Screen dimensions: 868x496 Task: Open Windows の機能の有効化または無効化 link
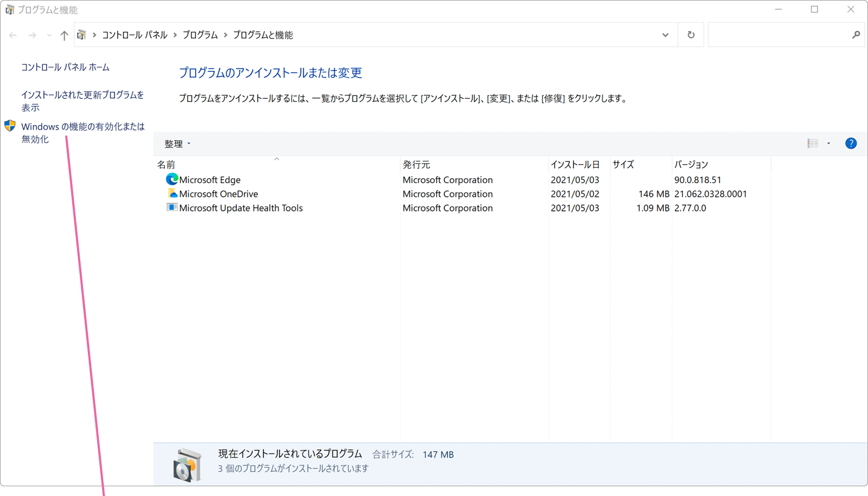pos(83,133)
